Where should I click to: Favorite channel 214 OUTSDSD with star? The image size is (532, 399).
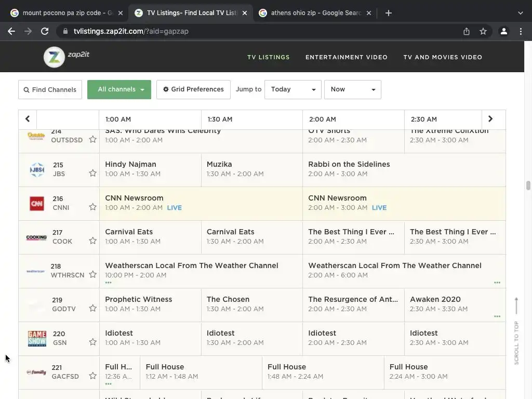pyautogui.click(x=92, y=139)
